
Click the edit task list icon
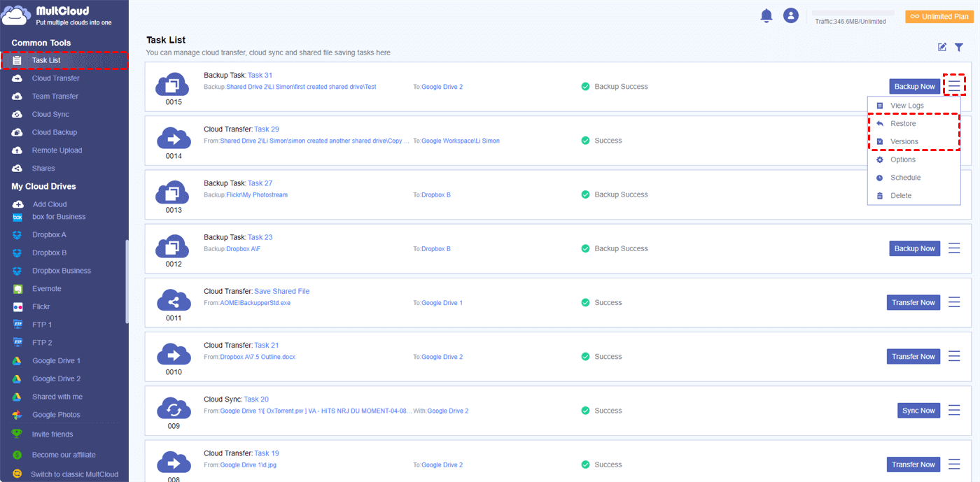point(942,47)
